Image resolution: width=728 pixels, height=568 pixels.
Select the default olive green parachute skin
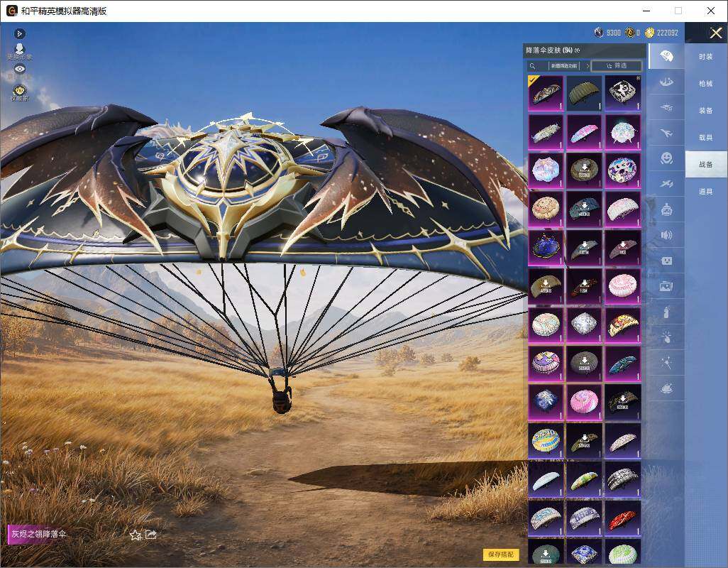[584, 93]
